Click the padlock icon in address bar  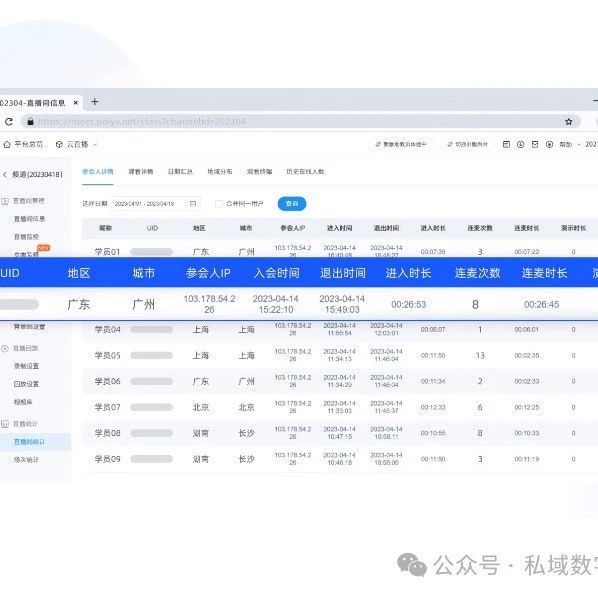pyautogui.click(x=31, y=122)
